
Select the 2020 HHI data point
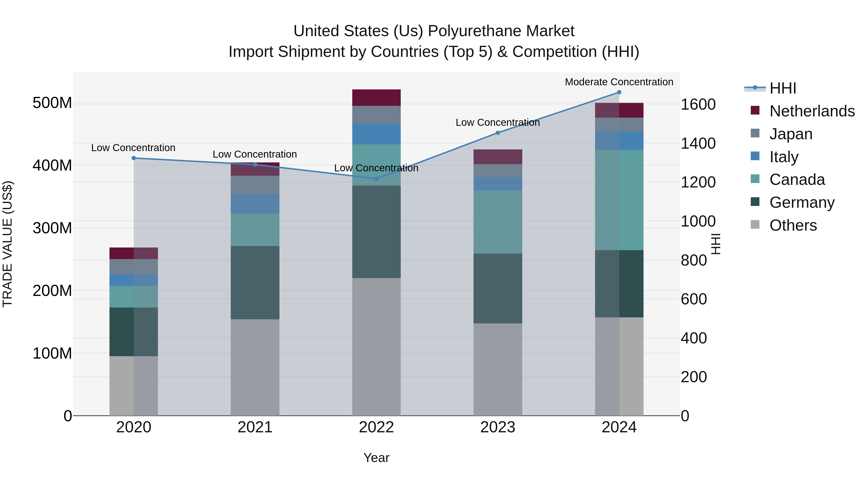tap(134, 158)
